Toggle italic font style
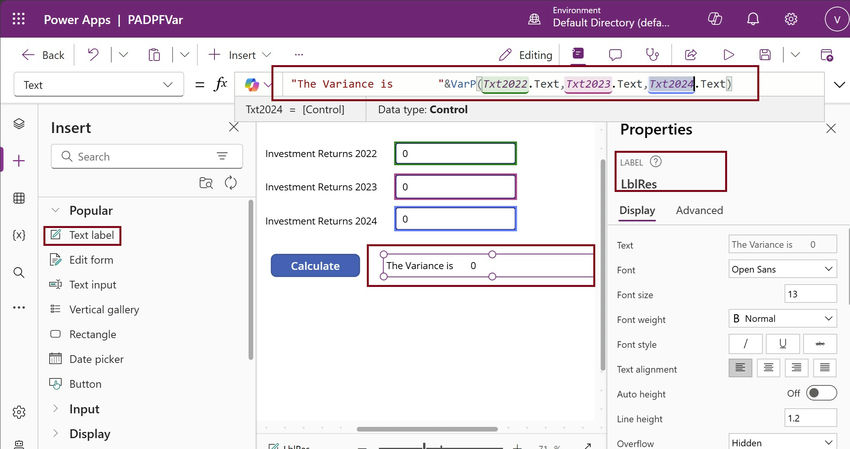Viewport: 850px width, 449px height. point(745,344)
